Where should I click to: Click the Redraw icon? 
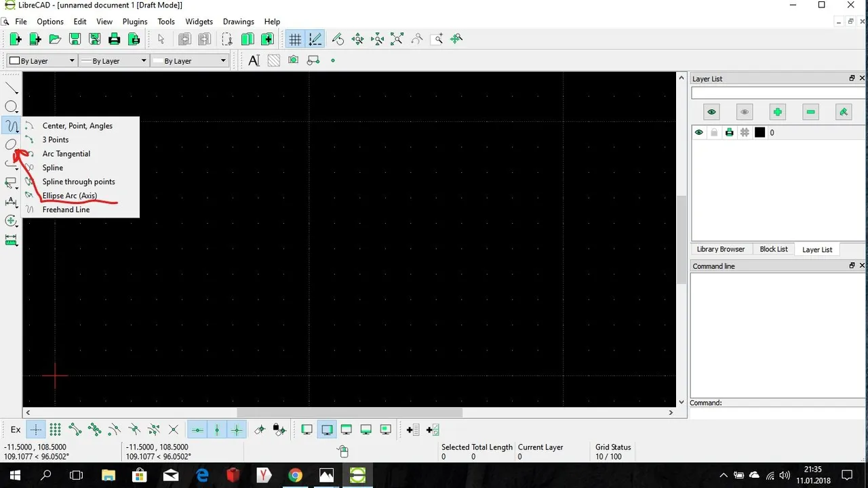coord(338,39)
